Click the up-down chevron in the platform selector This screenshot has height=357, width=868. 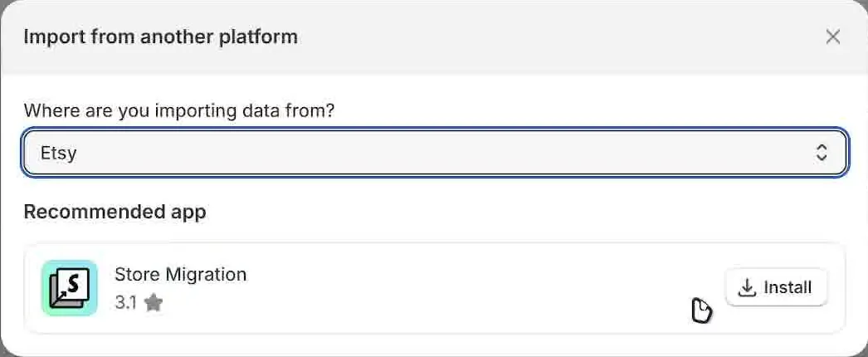[x=822, y=152]
